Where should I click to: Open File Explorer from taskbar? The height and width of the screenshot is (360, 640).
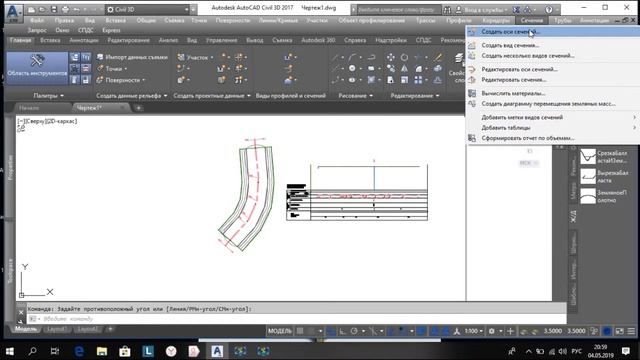[102, 351]
